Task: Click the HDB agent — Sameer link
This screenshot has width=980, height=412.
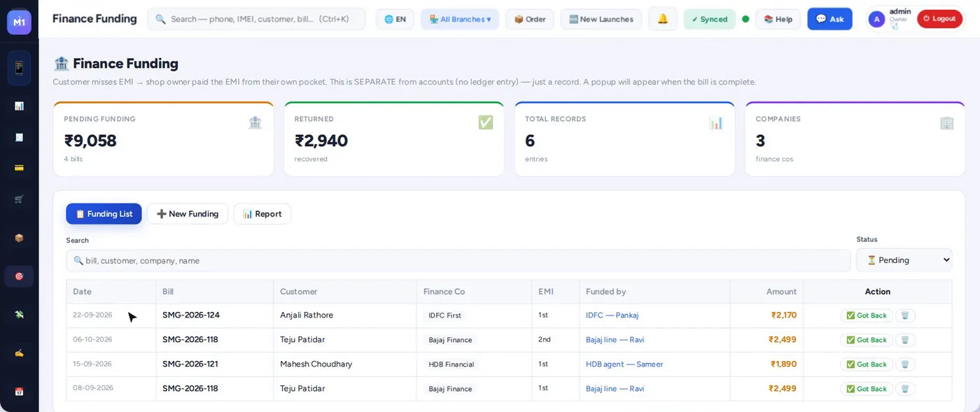Action: click(624, 364)
